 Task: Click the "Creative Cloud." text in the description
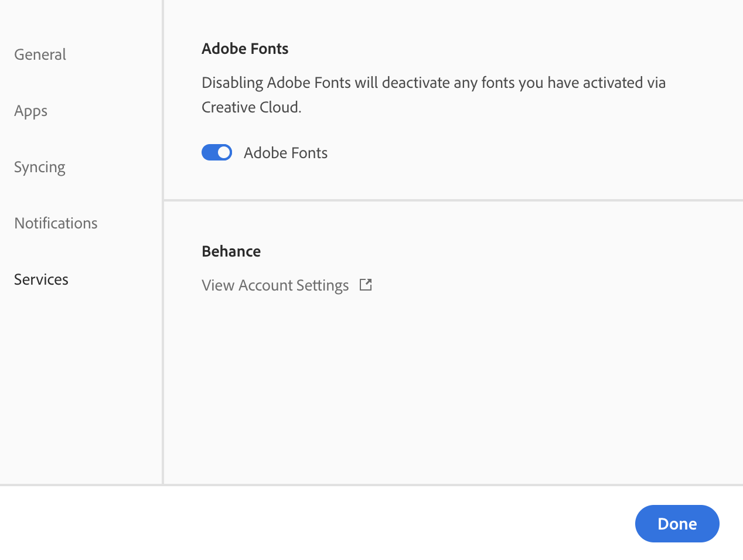tap(251, 107)
